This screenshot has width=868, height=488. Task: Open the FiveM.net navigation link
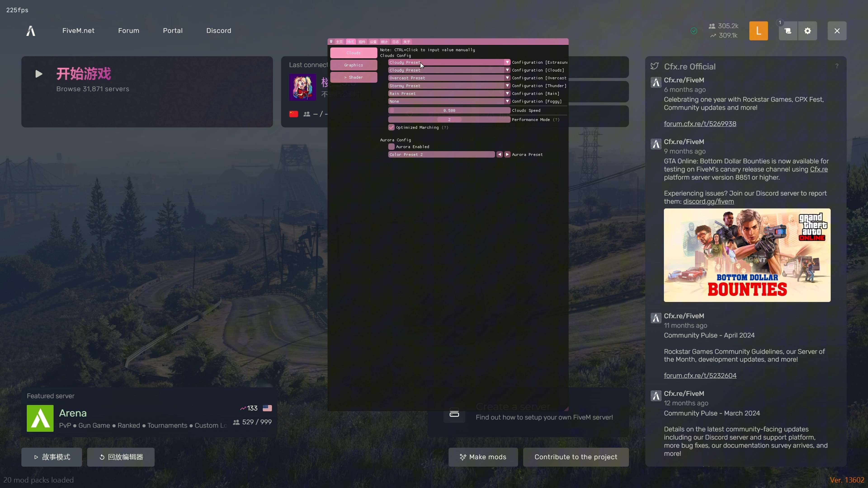[78, 31]
